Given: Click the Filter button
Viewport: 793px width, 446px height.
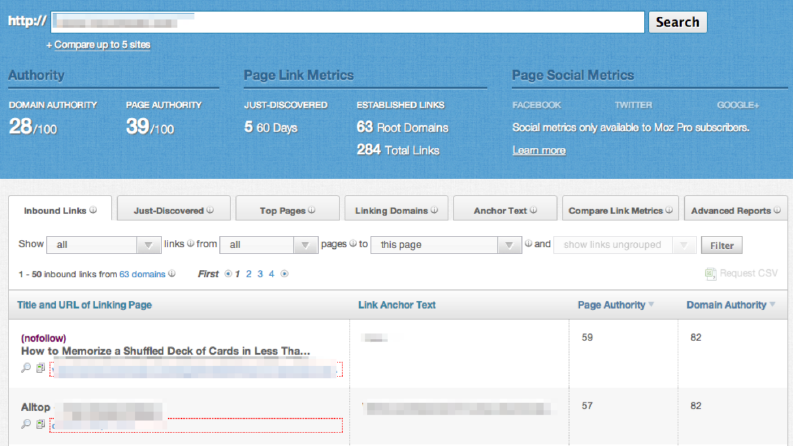Looking at the screenshot, I should click(722, 245).
